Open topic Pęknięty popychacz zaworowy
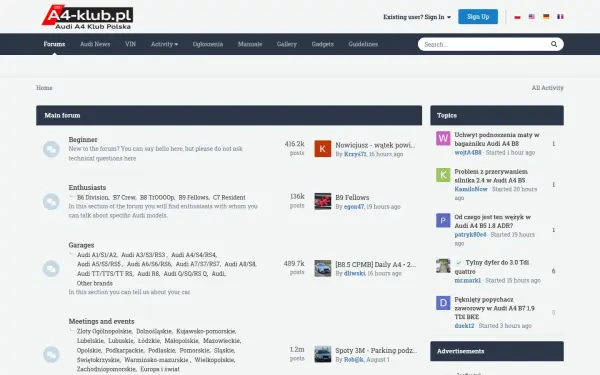The width and height of the screenshot is (600, 375). (494, 308)
